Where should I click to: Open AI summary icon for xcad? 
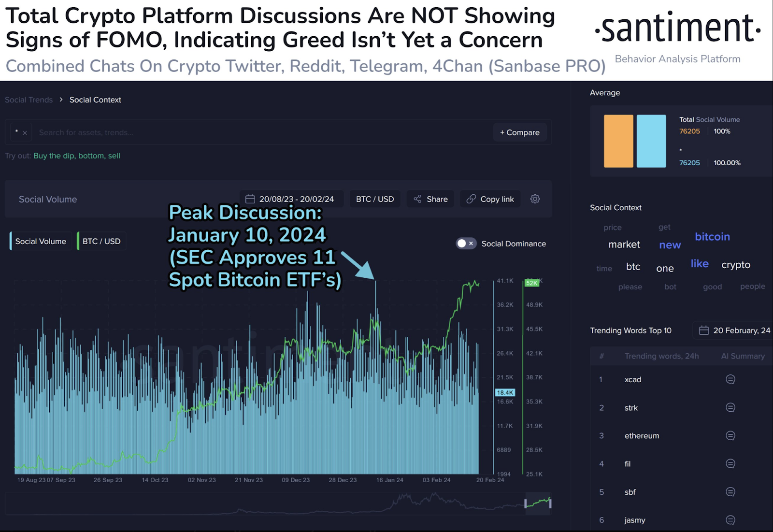(x=730, y=379)
